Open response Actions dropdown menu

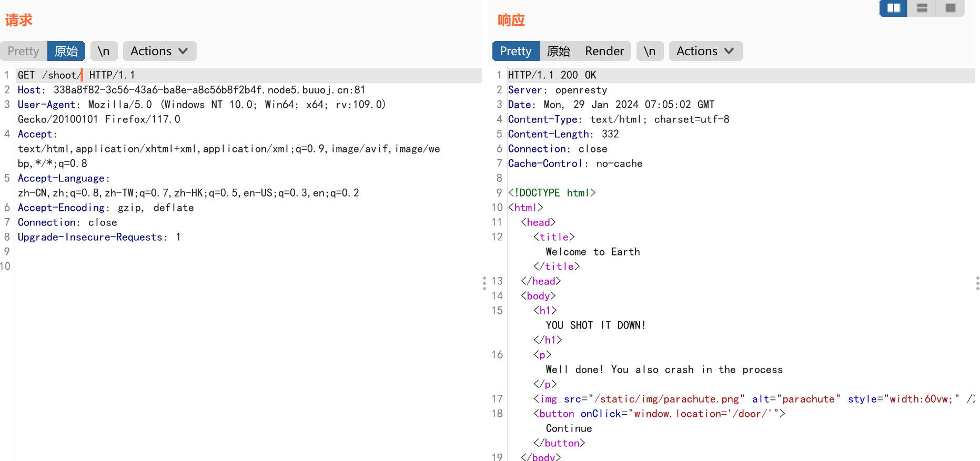(x=705, y=51)
